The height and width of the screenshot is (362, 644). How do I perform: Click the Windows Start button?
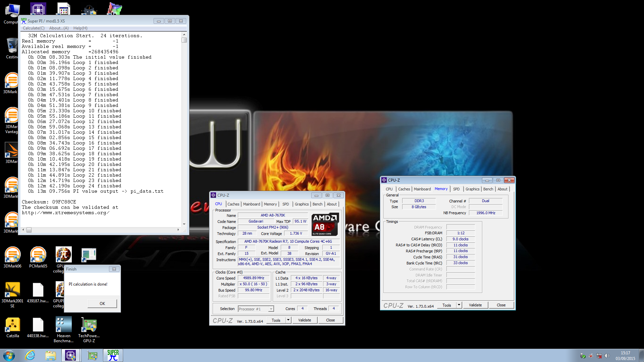(9, 355)
